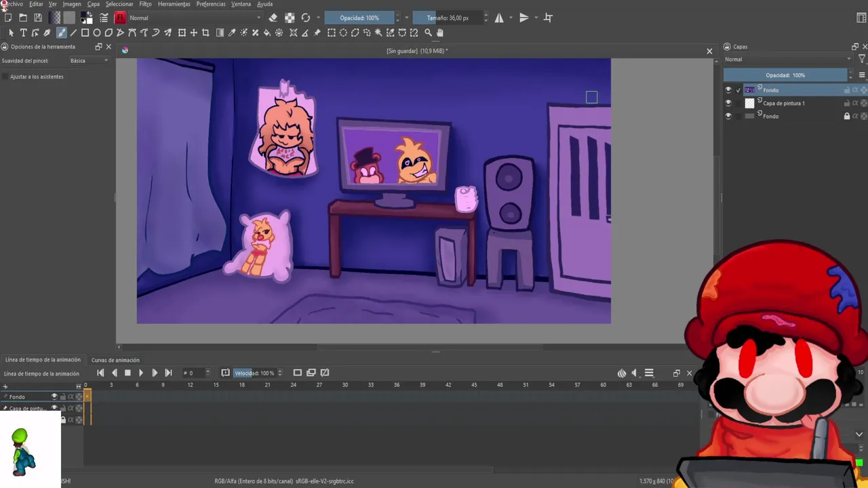Select the Crop tool
This screenshot has width=868, height=488.
(x=205, y=33)
